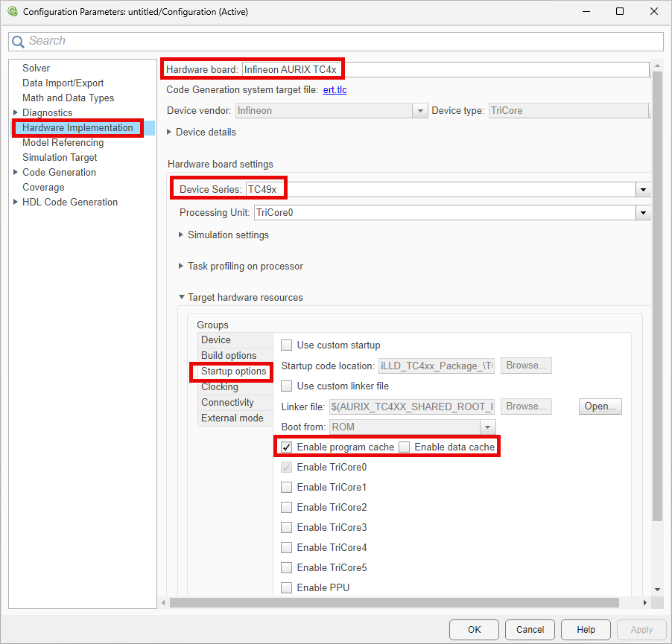Open the Processing Unit dropdown

coord(642,212)
